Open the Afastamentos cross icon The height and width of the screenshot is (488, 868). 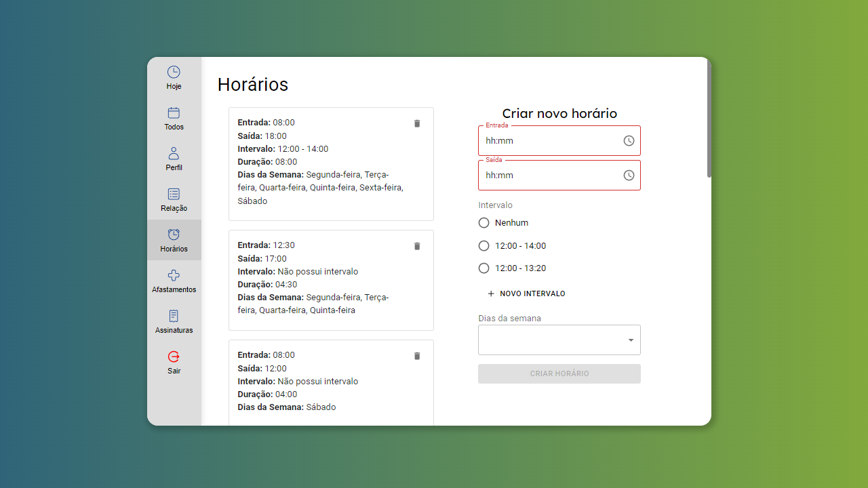point(174,275)
